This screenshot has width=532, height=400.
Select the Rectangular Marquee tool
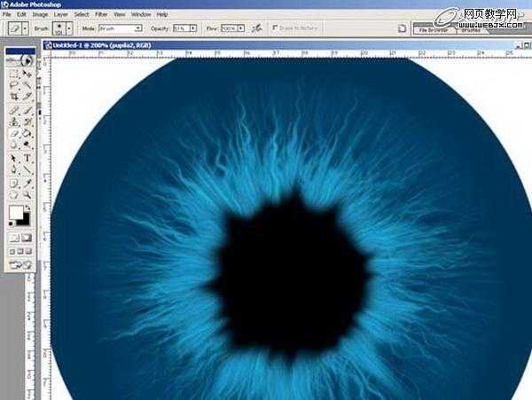(x=13, y=73)
